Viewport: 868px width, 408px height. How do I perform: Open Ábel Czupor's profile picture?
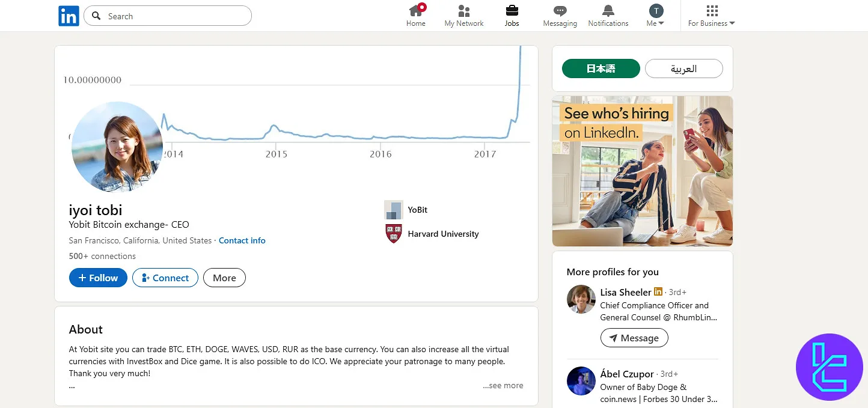[x=581, y=381]
